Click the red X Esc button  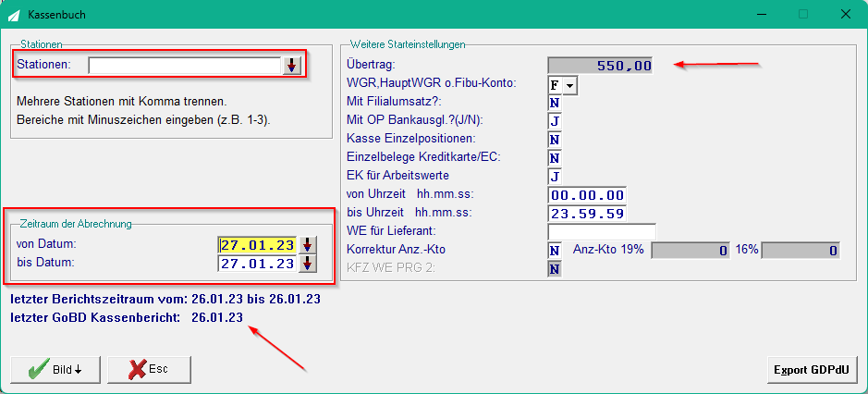click(x=150, y=370)
